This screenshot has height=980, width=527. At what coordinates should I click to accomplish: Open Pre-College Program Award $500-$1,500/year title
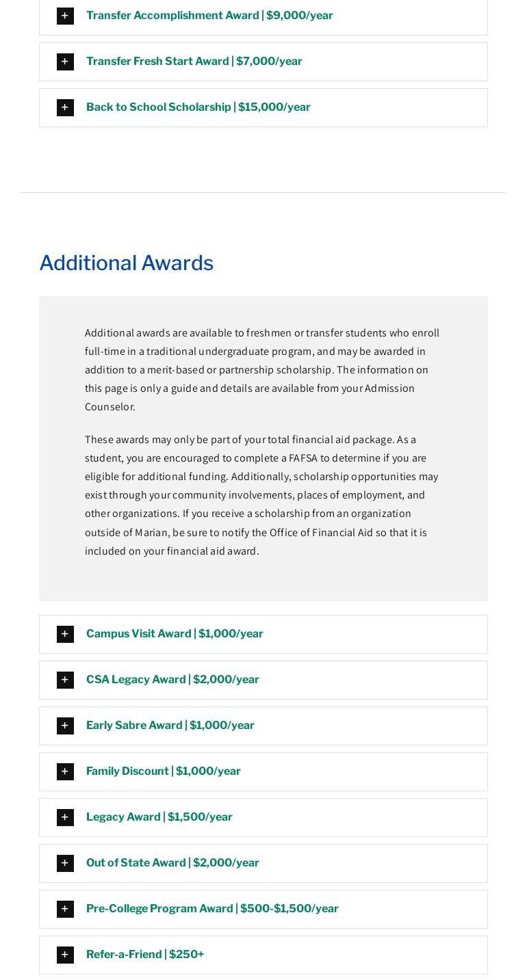212,909
